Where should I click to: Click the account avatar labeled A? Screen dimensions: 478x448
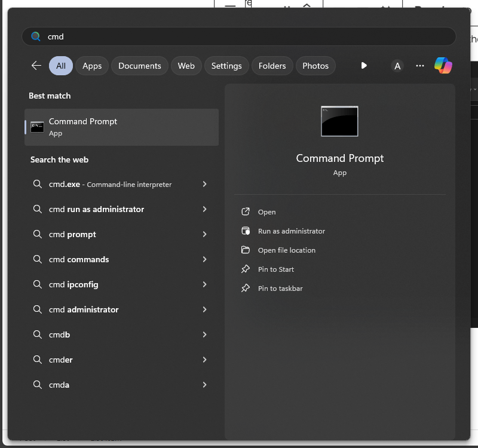(x=397, y=66)
